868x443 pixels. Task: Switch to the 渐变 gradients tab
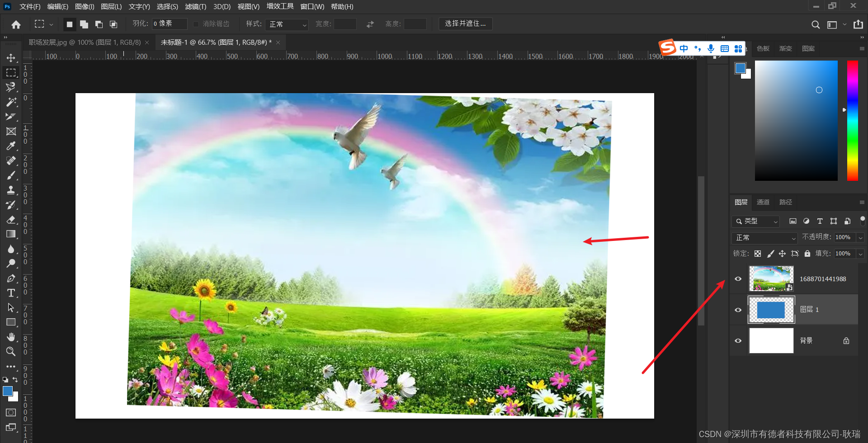pos(786,48)
